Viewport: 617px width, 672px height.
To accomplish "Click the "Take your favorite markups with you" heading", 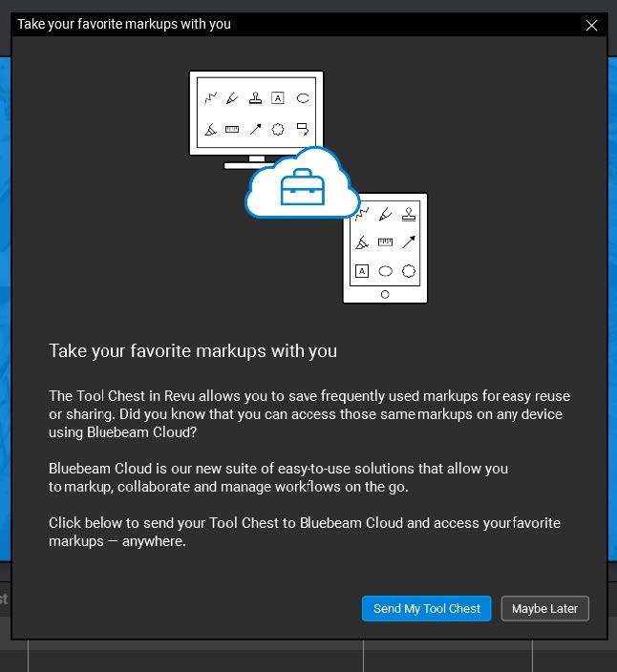I will coord(193,351).
